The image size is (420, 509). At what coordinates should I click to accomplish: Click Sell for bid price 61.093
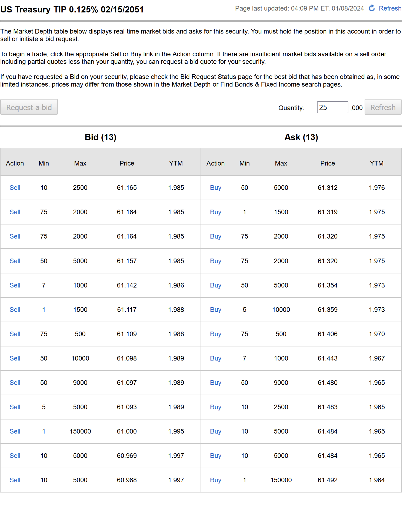(15, 407)
